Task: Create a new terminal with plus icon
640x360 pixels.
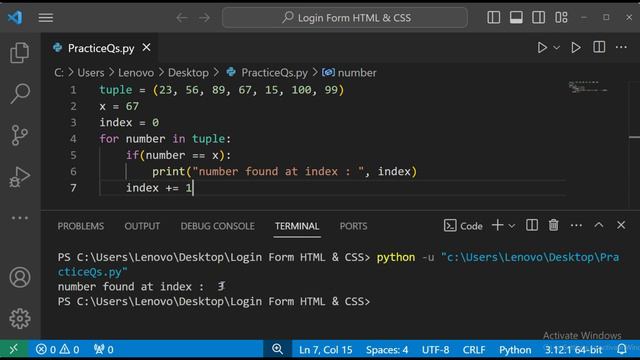Action: click(497, 225)
